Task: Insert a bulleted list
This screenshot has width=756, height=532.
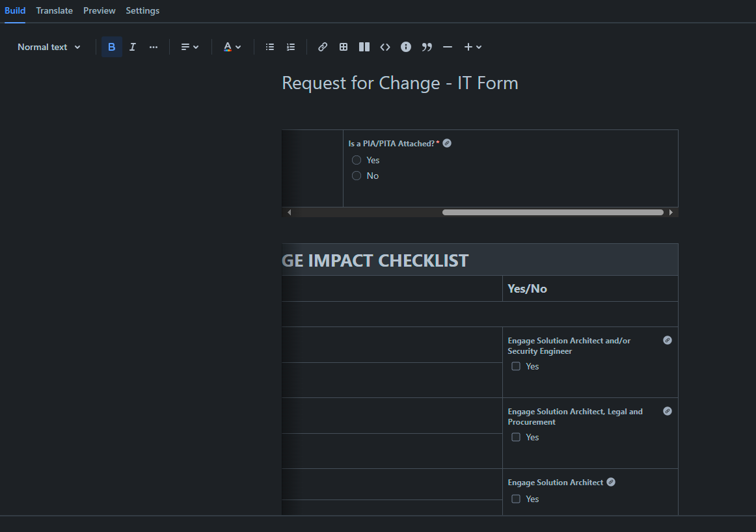Action: pyautogui.click(x=269, y=47)
